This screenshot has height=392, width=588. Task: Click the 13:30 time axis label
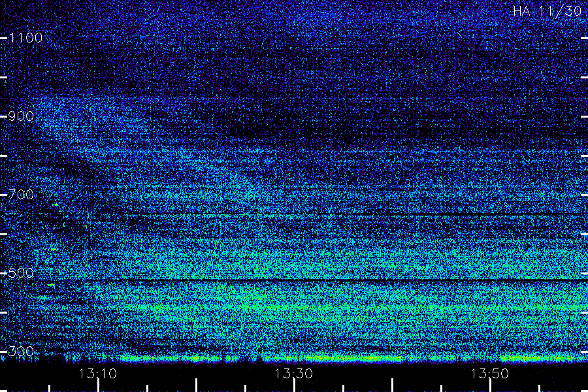click(x=293, y=373)
